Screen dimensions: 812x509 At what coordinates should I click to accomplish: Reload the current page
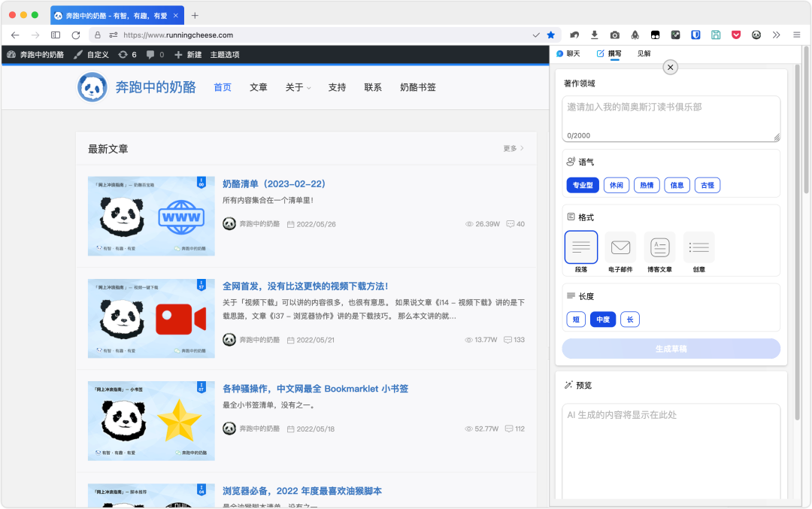click(x=76, y=35)
